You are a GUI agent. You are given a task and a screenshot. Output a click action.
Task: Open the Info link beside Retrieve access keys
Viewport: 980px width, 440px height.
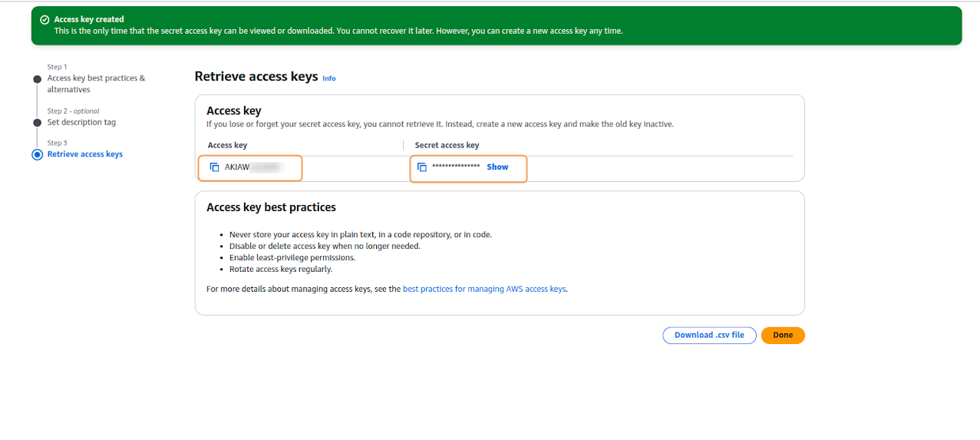[x=328, y=78]
